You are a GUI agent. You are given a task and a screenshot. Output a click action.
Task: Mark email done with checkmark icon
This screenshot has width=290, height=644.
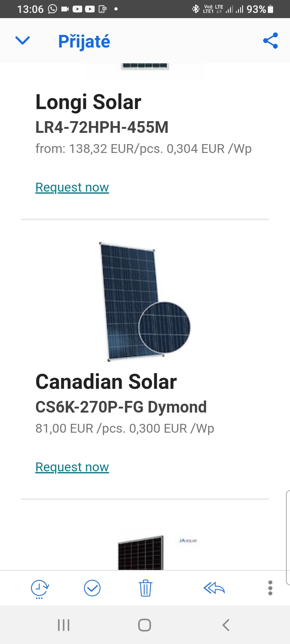[92, 588]
